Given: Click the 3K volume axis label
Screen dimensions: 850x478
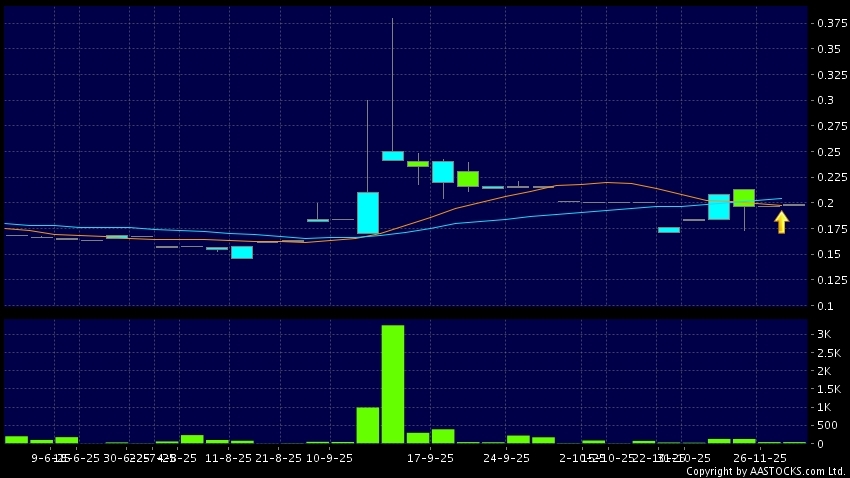Looking at the screenshot, I should pos(824,333).
